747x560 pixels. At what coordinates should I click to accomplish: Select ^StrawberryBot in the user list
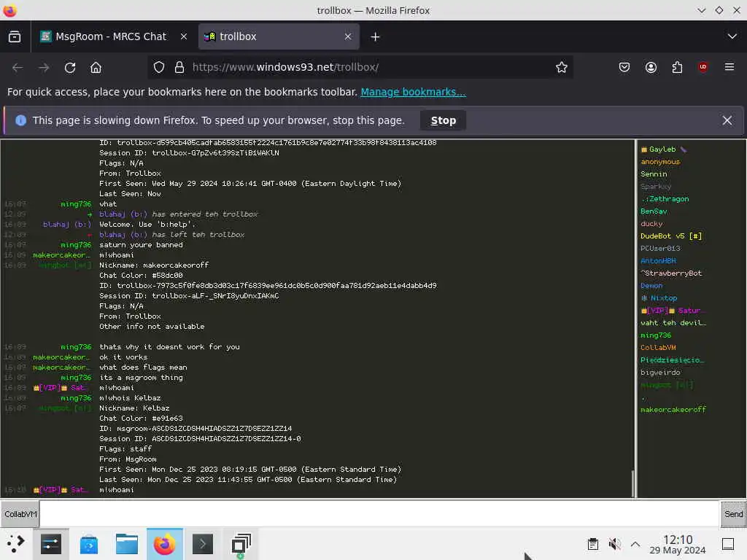(671, 273)
